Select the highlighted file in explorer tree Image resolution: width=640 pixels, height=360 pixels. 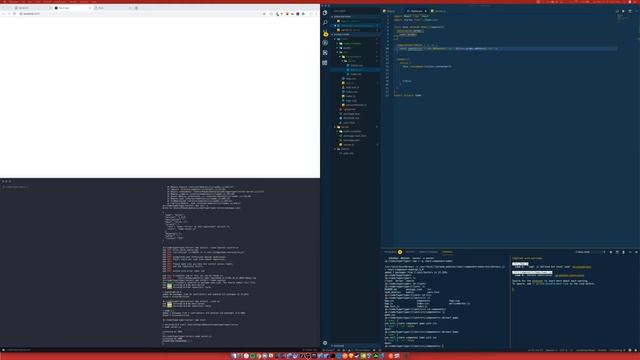[x=355, y=70]
